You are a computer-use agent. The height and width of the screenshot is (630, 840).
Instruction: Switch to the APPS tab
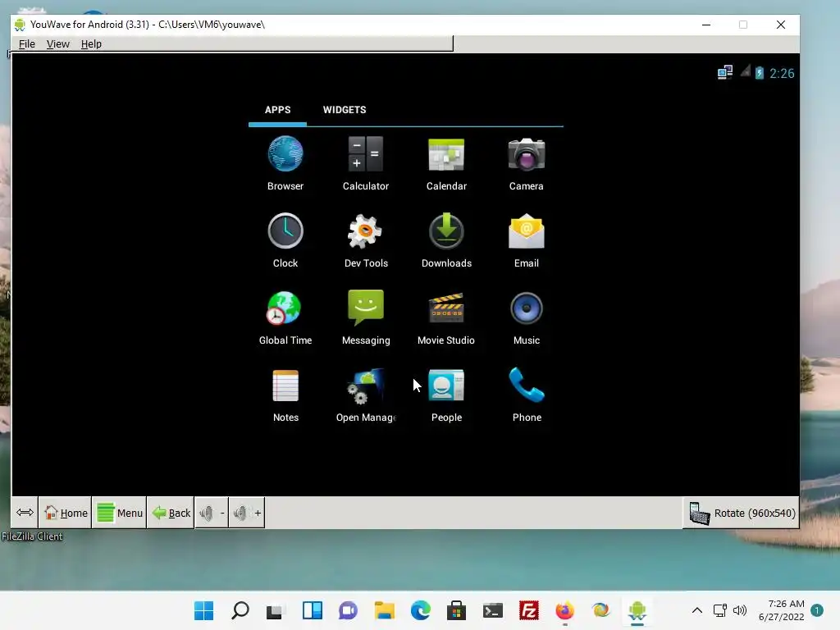click(277, 110)
